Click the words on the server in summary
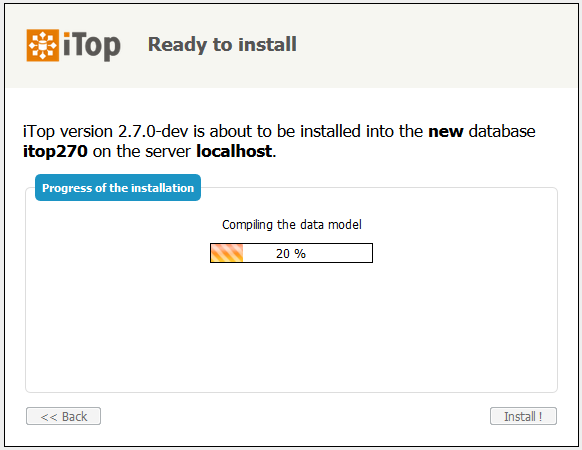 (141, 151)
